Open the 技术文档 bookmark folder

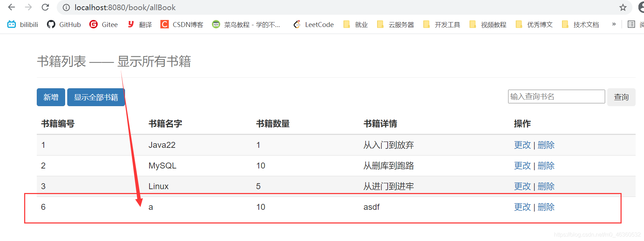580,25
